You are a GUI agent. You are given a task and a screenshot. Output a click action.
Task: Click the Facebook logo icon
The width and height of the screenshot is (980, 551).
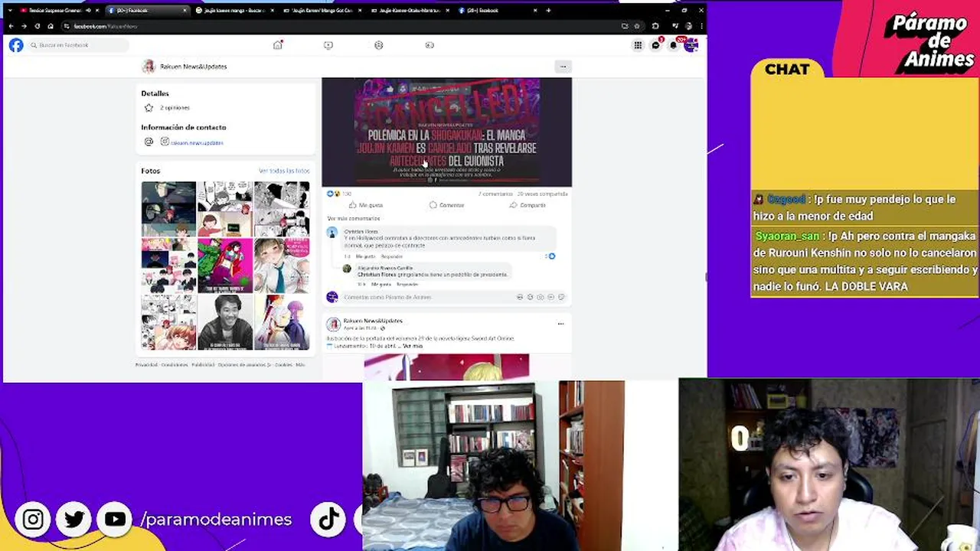[x=16, y=45]
